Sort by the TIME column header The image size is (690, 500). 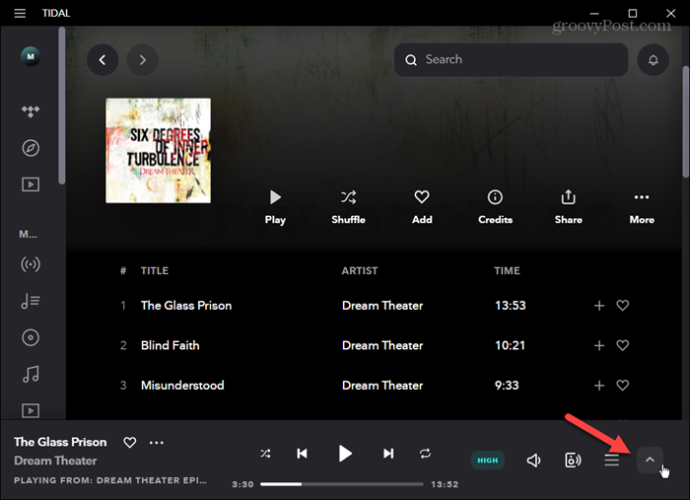pos(507,271)
